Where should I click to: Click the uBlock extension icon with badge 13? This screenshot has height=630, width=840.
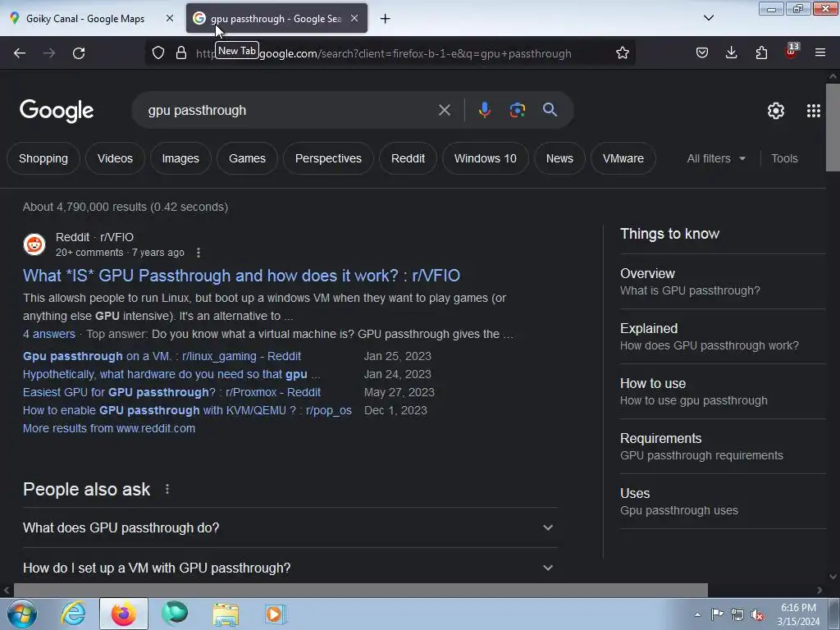[792, 52]
